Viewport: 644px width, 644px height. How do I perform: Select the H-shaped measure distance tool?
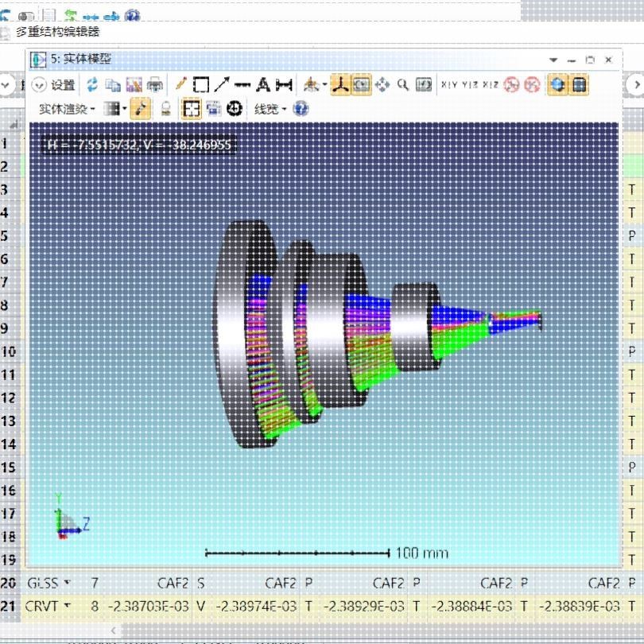(x=284, y=85)
